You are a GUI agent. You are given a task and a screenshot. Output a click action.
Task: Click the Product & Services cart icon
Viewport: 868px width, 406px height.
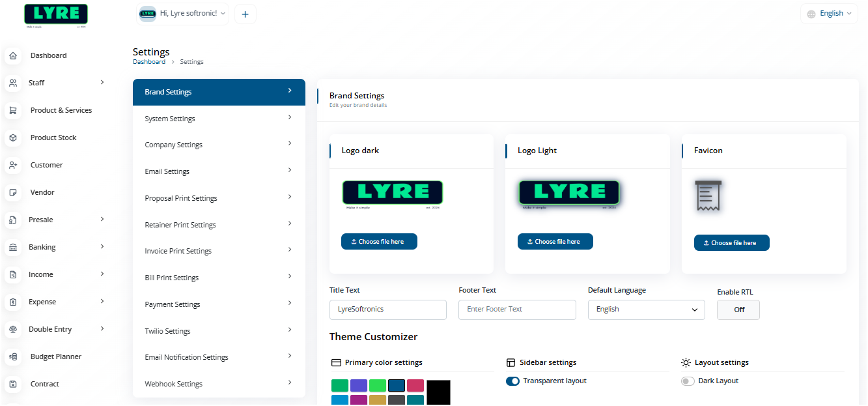[13, 111]
